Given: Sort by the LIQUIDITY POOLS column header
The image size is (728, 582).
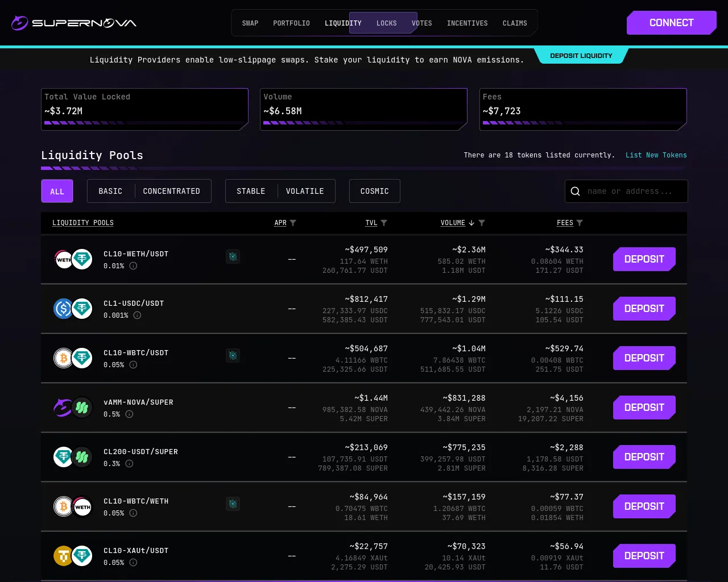Looking at the screenshot, I should point(83,223).
